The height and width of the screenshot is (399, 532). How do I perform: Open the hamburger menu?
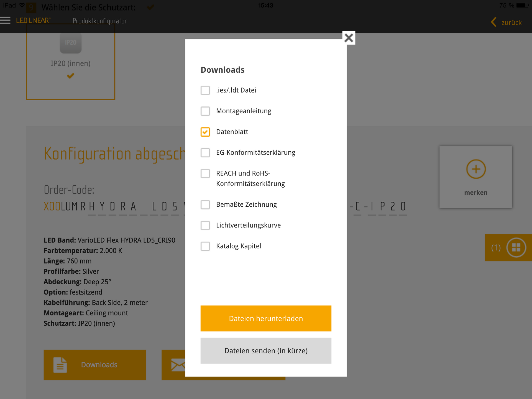(x=5, y=21)
